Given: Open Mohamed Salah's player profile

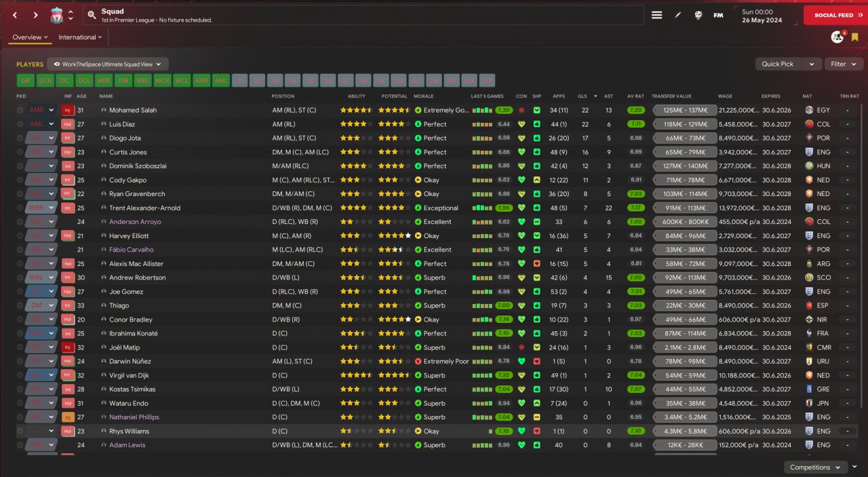Looking at the screenshot, I should (133, 110).
